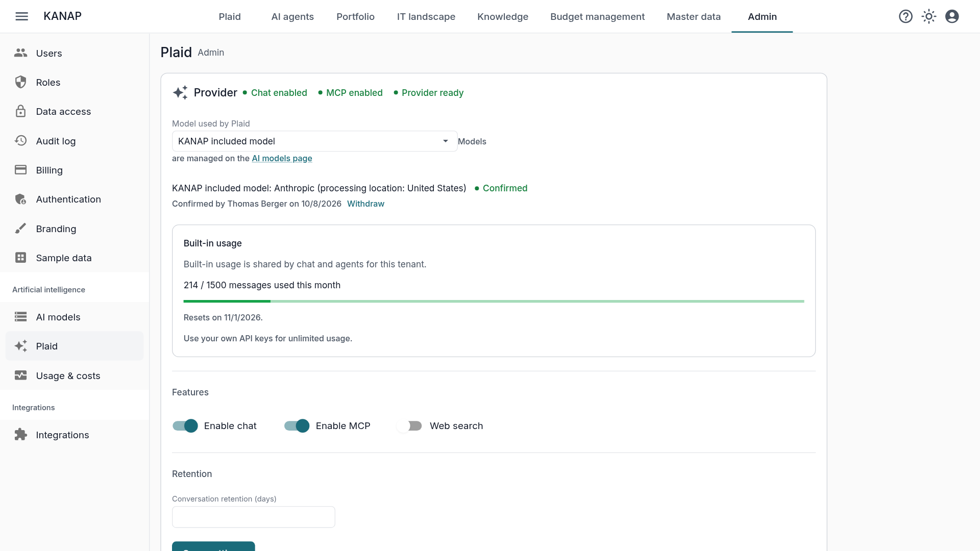Click the Authentication shield icon
980x551 pixels.
20,199
